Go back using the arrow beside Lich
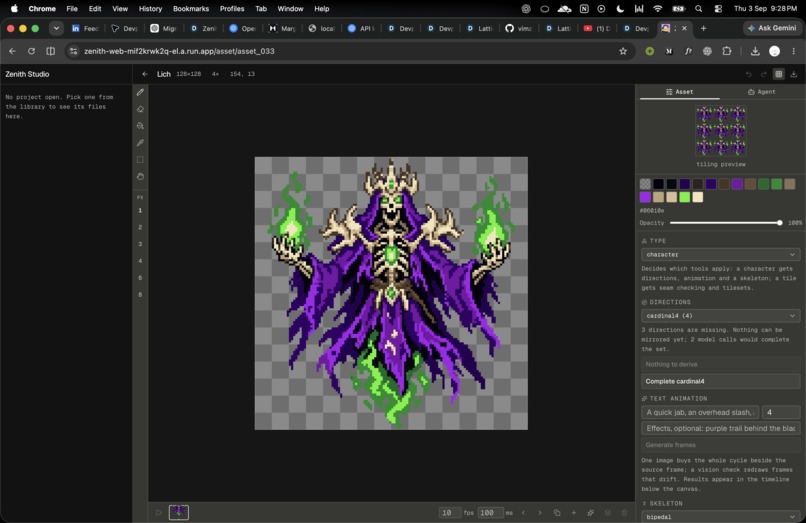The image size is (806, 523). (145, 74)
